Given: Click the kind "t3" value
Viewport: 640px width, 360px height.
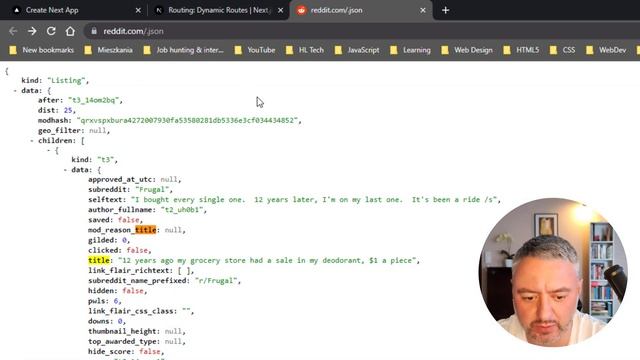Looking at the screenshot, I should [106, 160].
